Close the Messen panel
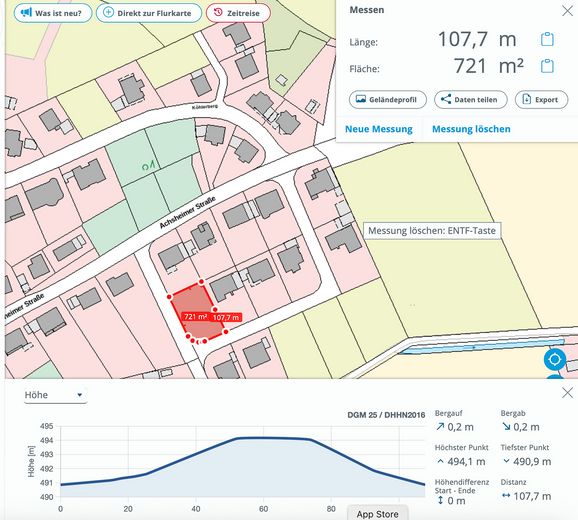 point(567,11)
